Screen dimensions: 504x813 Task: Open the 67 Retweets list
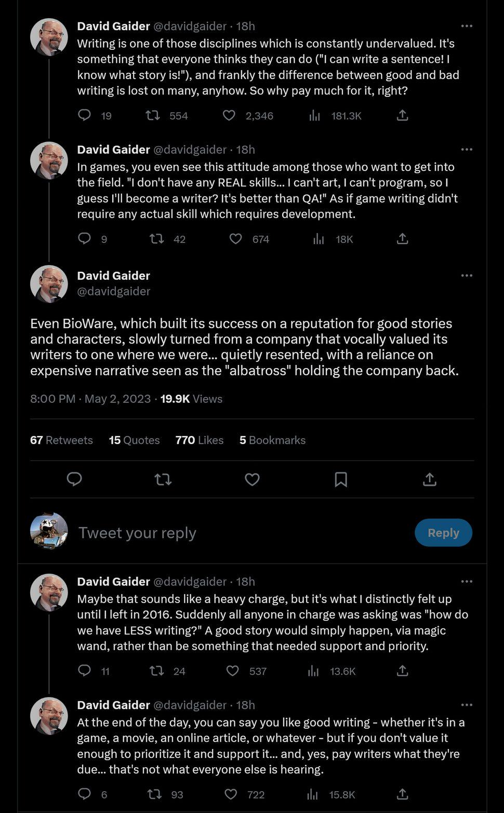(61, 440)
